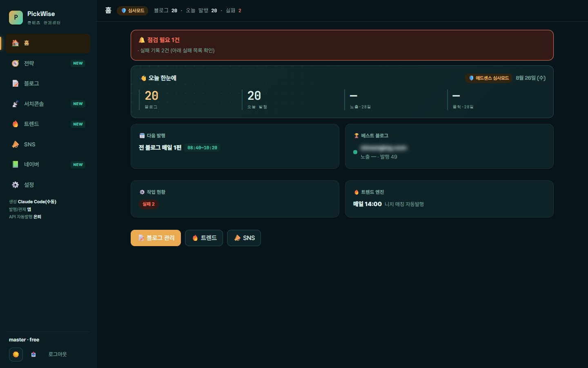Click the master · free account label
This screenshot has width=588, height=368.
(24, 340)
